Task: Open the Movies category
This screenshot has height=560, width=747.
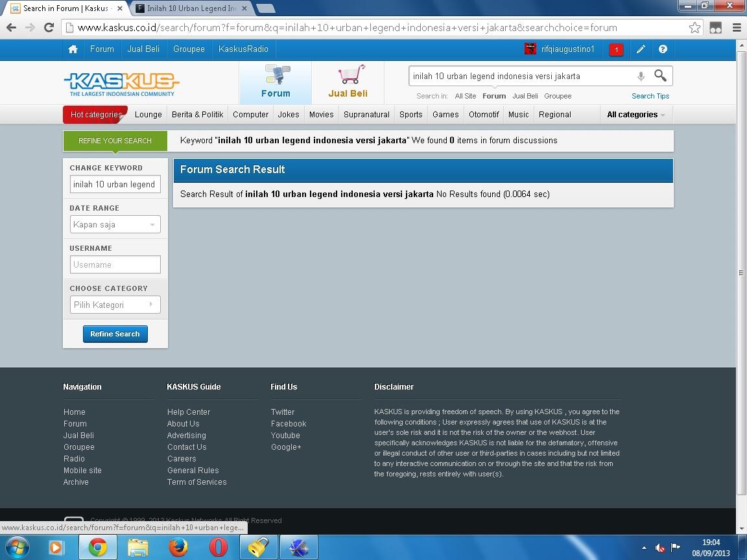Action: (322, 115)
